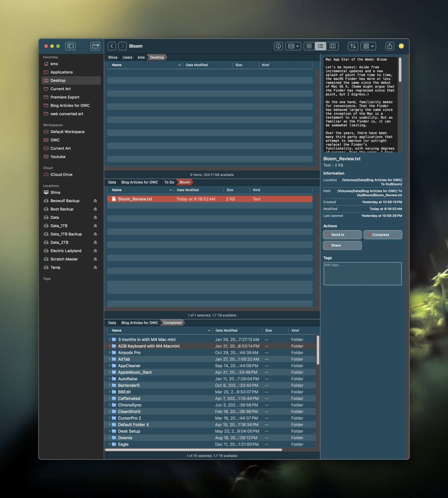Viewport: 448px width, 498px height.
Task: Switch to list view
Action: pos(320,46)
